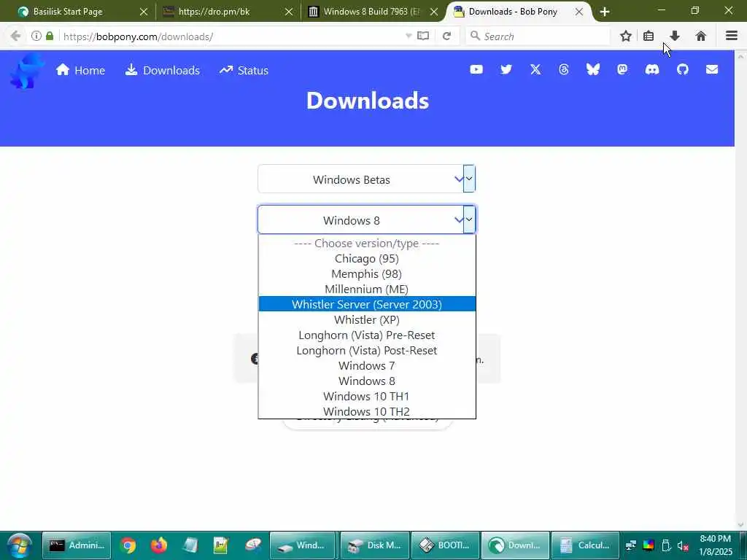Pick Longhorn (Vista) Pre-Reset option
The image size is (747, 560).
point(367,335)
